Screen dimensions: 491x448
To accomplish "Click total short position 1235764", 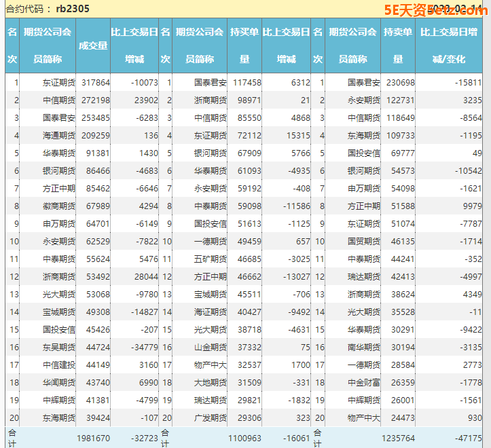I will 398,438.
